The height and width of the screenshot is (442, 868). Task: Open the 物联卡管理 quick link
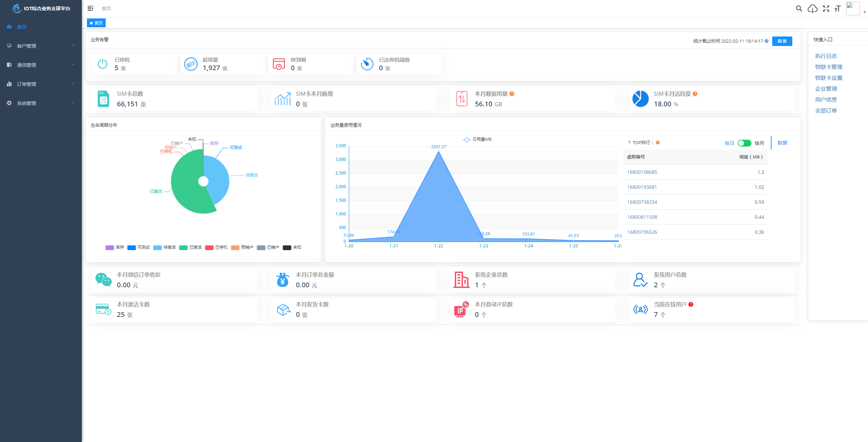click(x=828, y=67)
